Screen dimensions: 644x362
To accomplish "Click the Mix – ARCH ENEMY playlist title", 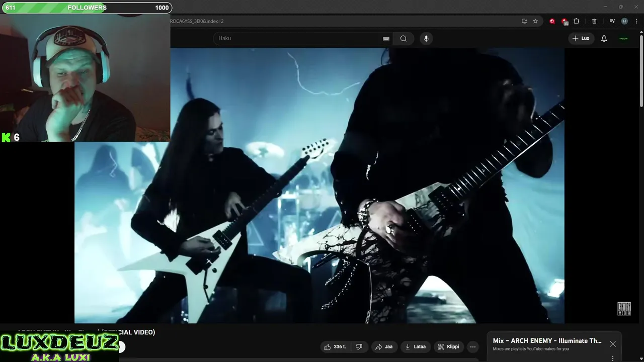I will [547, 340].
